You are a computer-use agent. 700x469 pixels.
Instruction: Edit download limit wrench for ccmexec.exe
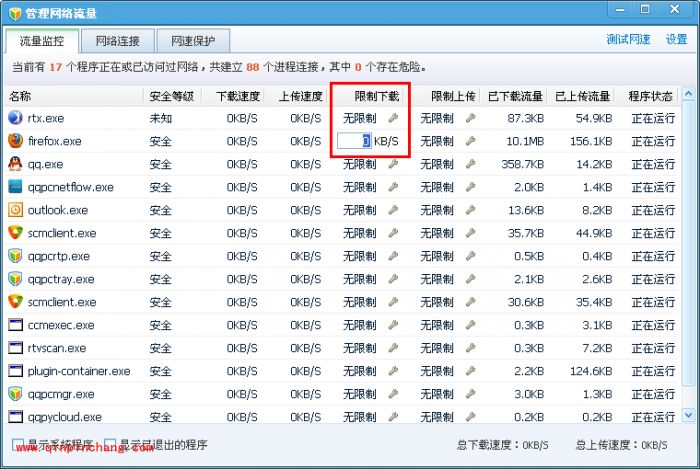click(393, 325)
